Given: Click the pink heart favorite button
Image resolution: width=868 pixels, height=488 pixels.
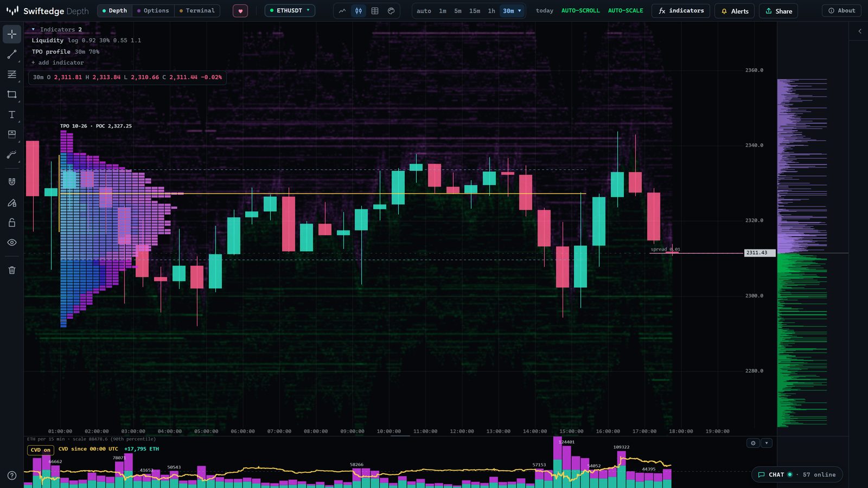Looking at the screenshot, I should click(x=240, y=11).
